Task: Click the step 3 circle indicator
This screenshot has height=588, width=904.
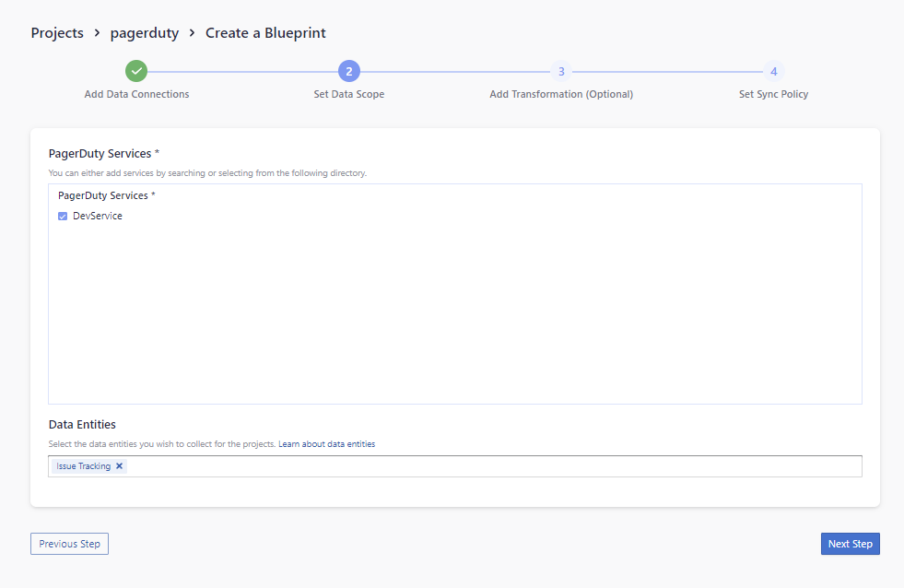Action: click(561, 71)
